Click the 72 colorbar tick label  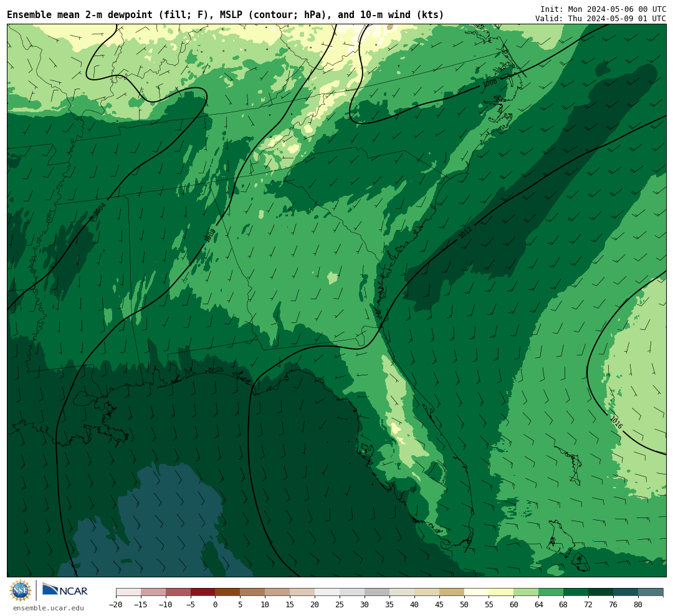589,605
